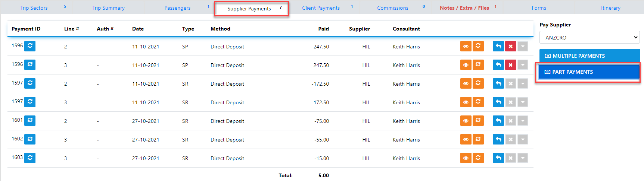Expand grey dropdown arrow for payment 1602
This screenshot has width=644, height=181.
pos(523,139)
